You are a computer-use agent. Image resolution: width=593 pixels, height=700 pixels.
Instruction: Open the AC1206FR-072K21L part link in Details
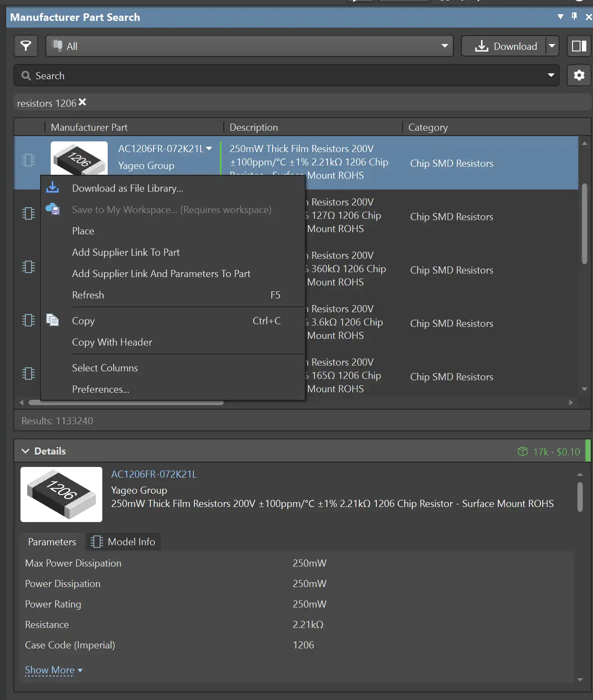pos(154,474)
